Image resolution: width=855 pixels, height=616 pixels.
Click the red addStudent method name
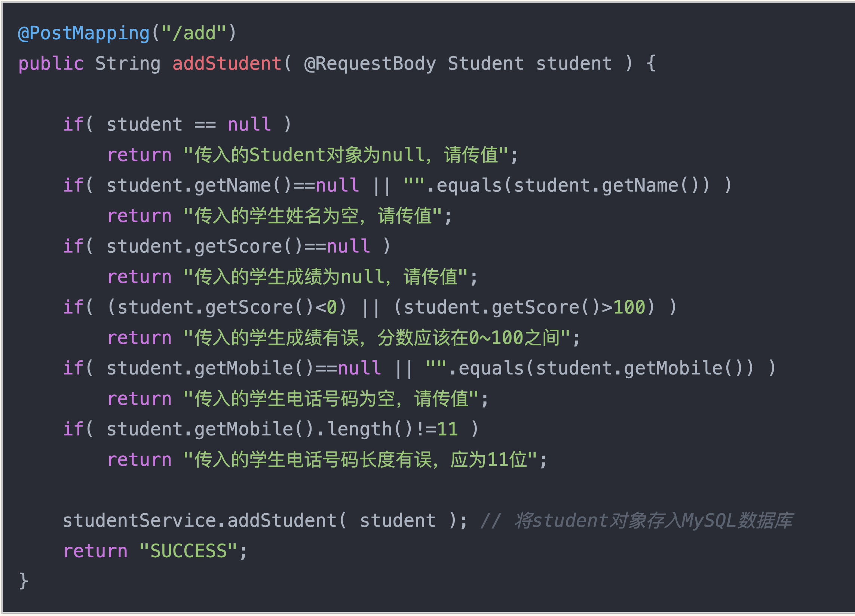tap(227, 64)
